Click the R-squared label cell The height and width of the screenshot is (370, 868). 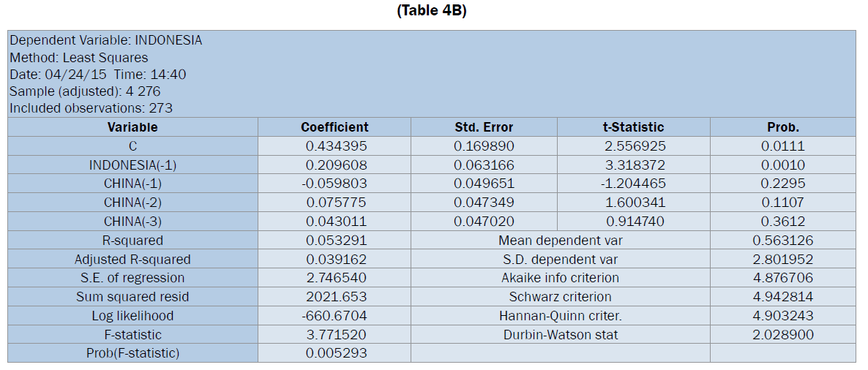[x=132, y=241]
